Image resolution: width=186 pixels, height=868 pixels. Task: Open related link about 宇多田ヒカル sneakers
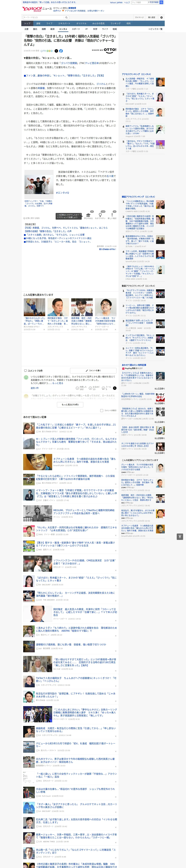[x=57, y=242]
